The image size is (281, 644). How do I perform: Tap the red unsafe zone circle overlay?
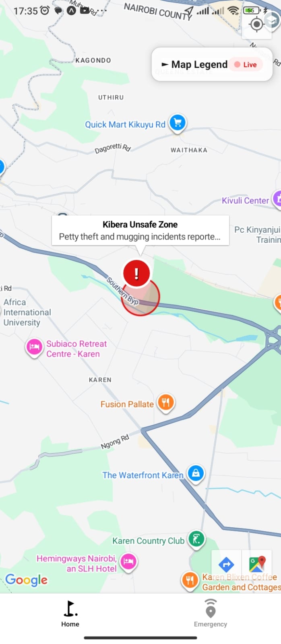140,297
